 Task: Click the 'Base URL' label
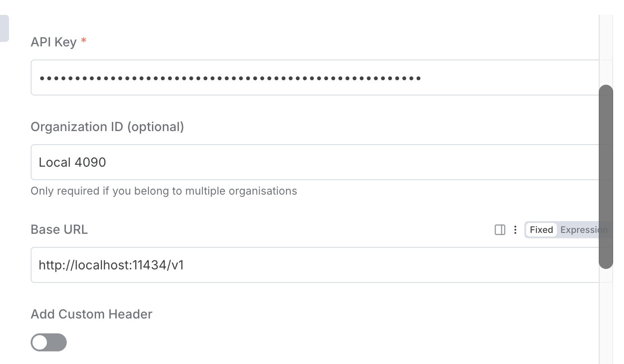coord(59,230)
